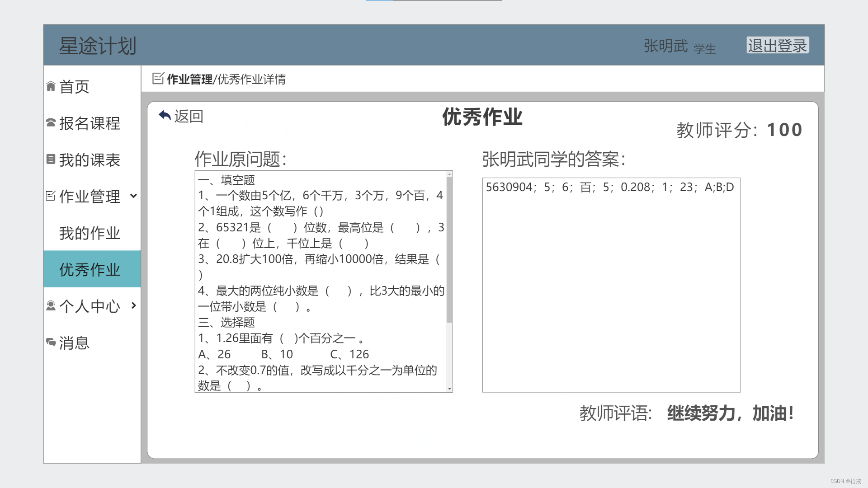Click the phone icon next to 报名课程
868x488 pixels.
[51, 122]
